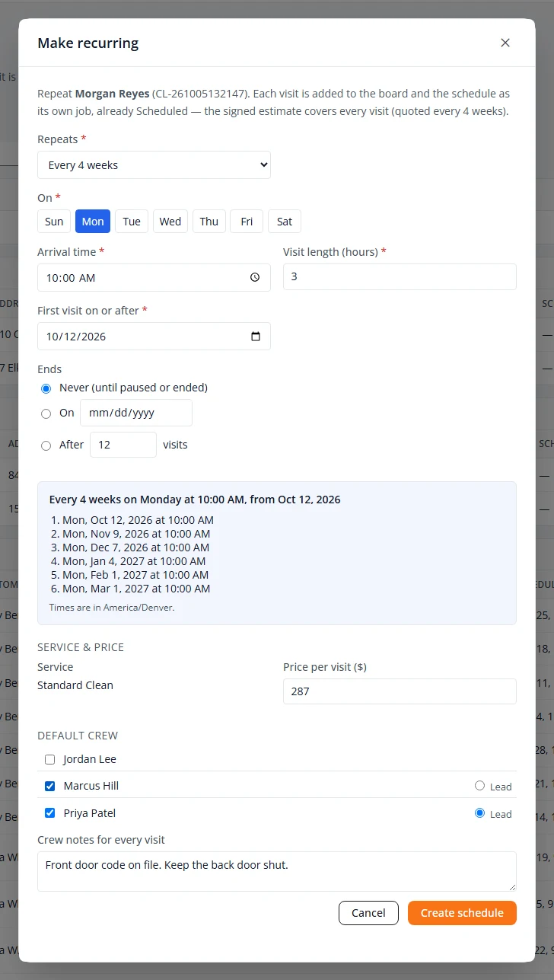The height and width of the screenshot is (980, 554).
Task: Click the Morgan Reyes client name
Action: tap(113, 94)
